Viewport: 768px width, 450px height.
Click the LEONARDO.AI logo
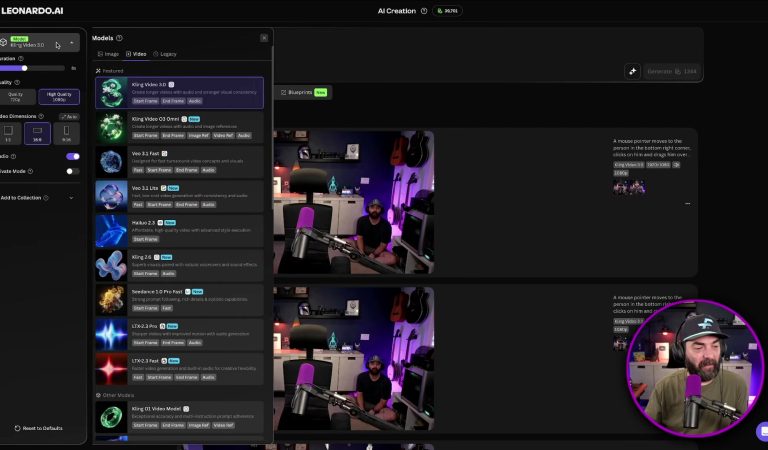pyautogui.click(x=32, y=11)
